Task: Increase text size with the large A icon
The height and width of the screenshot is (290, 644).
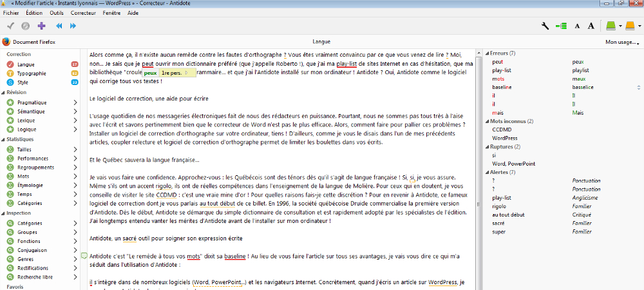Action: coord(591,26)
